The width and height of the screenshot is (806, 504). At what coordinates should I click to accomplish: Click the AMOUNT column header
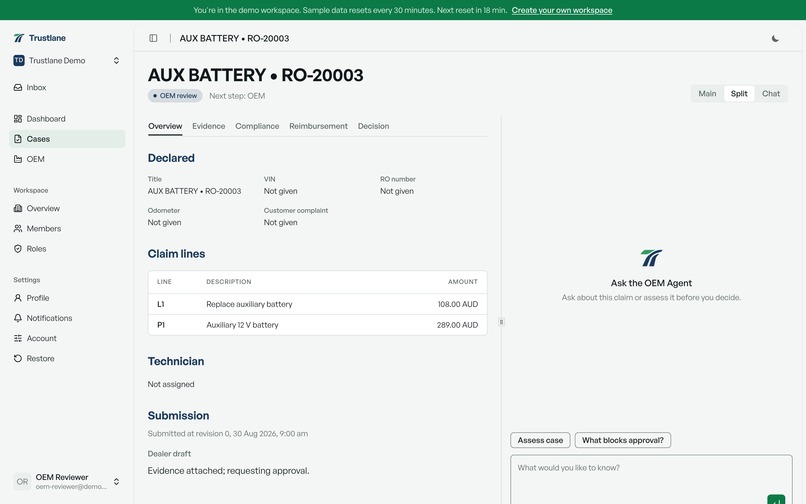[x=463, y=282]
